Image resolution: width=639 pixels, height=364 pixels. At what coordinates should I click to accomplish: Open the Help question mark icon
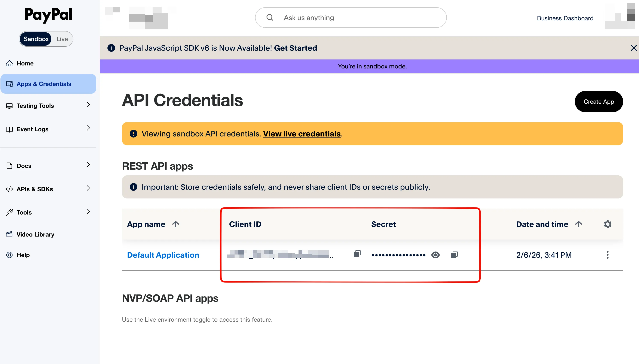tap(9, 255)
